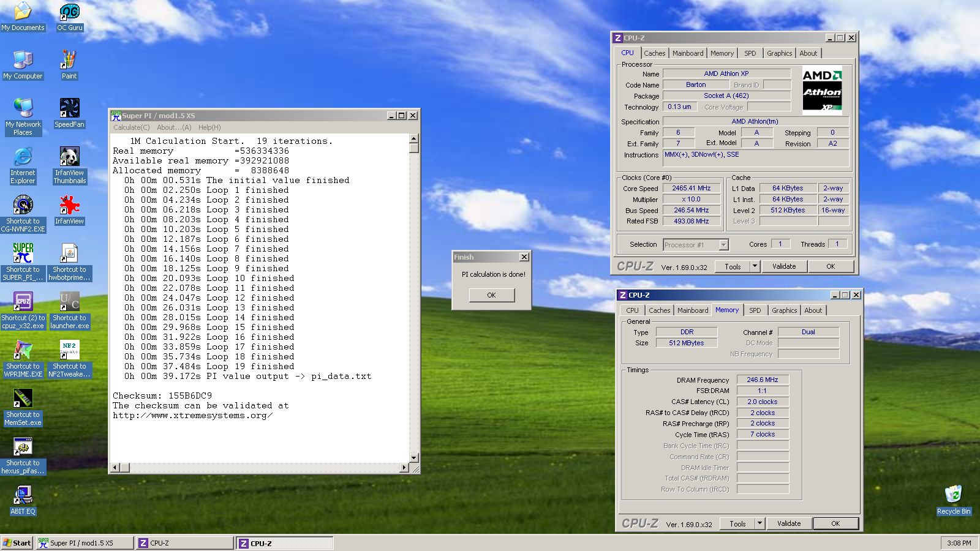Viewport: 980px width, 551px height.
Task: Select Shortcut to MemSet.exe icon
Action: click(23, 408)
